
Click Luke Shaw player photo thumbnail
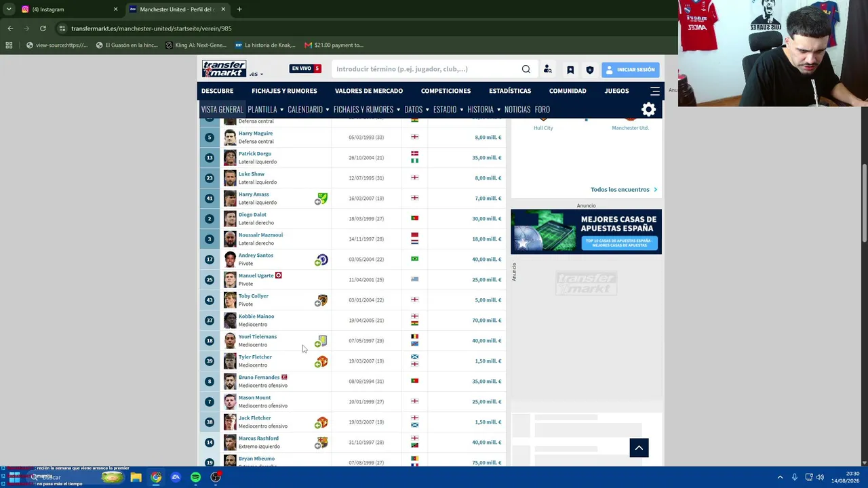click(230, 178)
